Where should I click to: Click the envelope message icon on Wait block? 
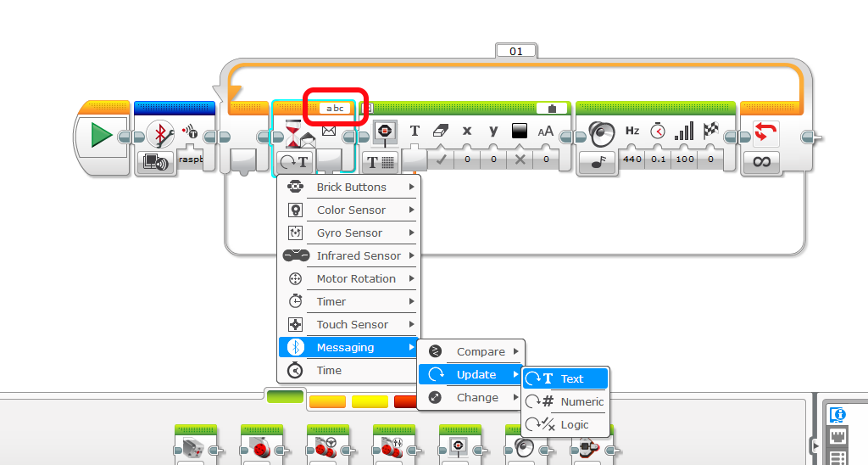click(x=329, y=131)
